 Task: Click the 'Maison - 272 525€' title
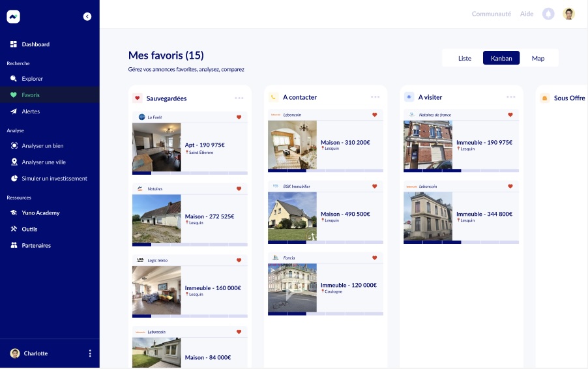coord(210,216)
